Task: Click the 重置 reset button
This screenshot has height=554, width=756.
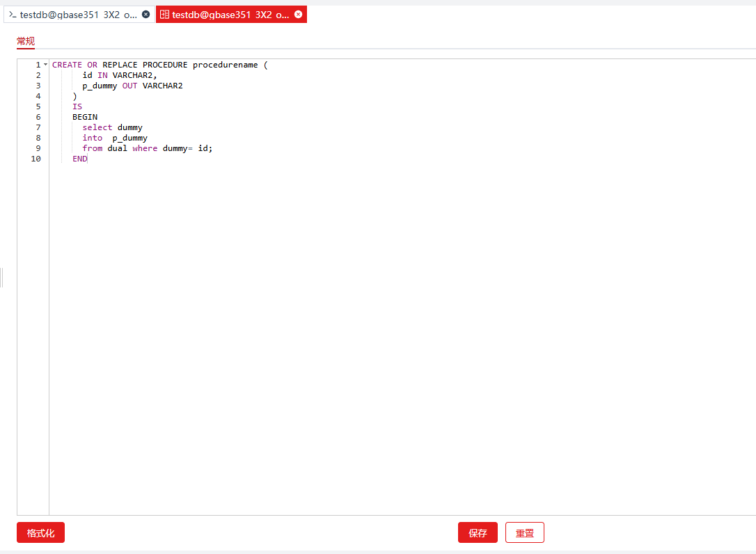Action: pyautogui.click(x=524, y=533)
